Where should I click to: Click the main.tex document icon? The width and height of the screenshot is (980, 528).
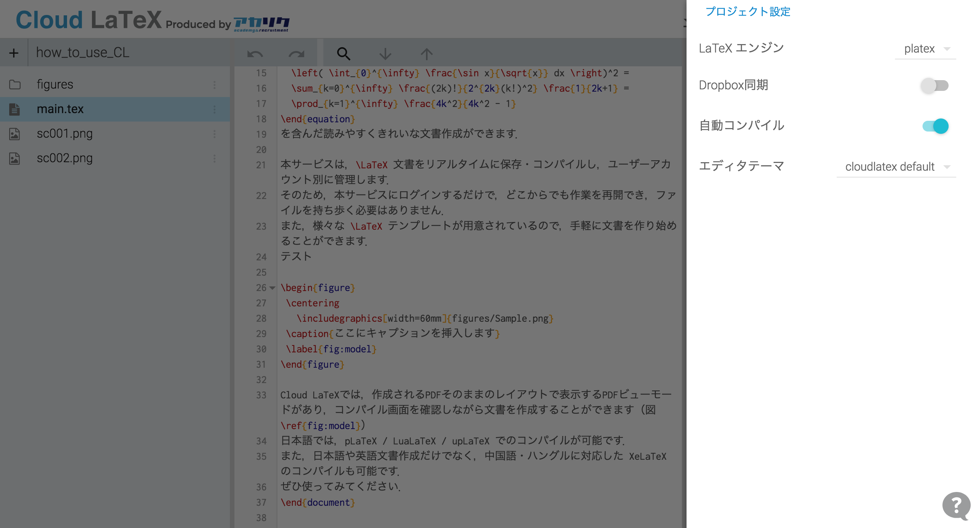click(15, 109)
